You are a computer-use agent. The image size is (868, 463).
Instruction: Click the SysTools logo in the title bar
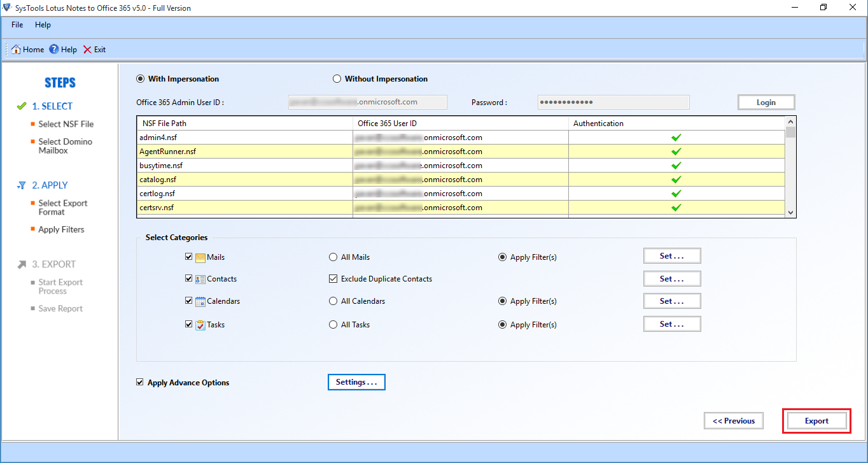pyautogui.click(x=8, y=7)
